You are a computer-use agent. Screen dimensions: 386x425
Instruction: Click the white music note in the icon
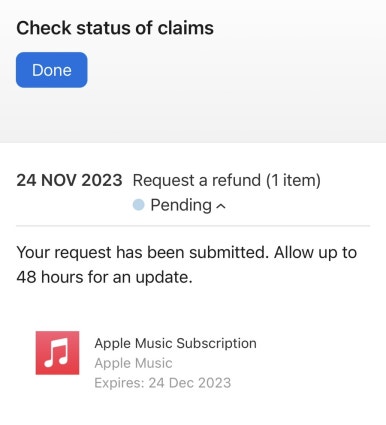(57, 353)
